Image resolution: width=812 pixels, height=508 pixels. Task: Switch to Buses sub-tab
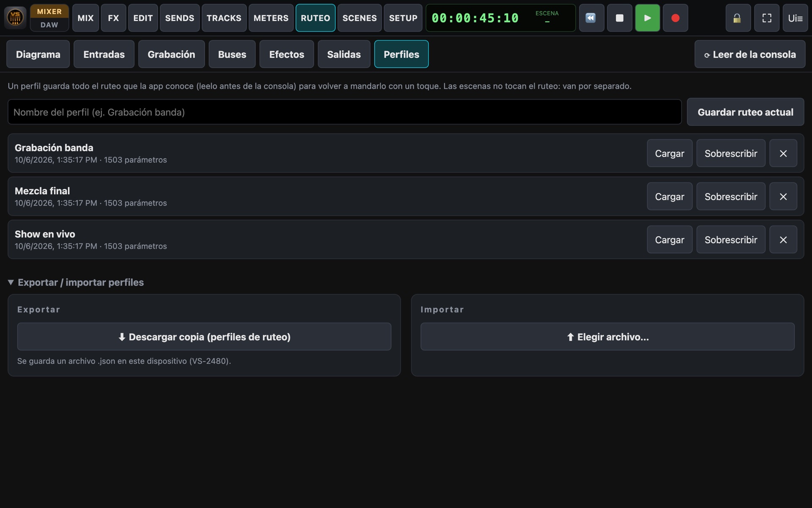(232, 54)
